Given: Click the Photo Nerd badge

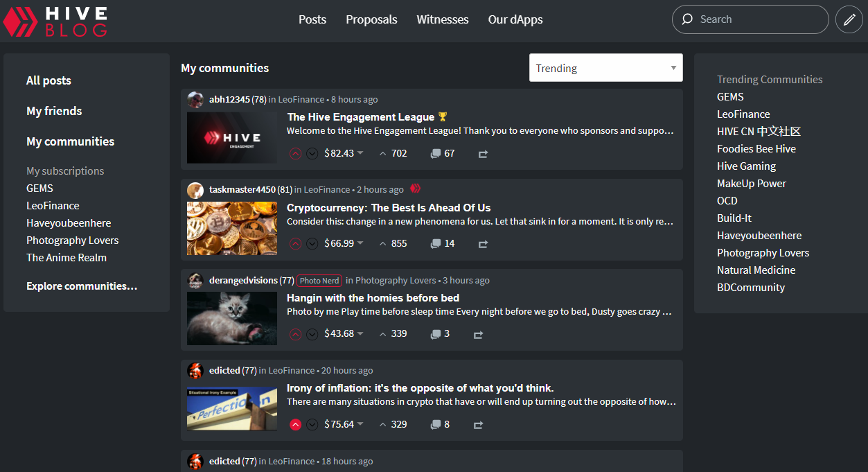Looking at the screenshot, I should (319, 280).
